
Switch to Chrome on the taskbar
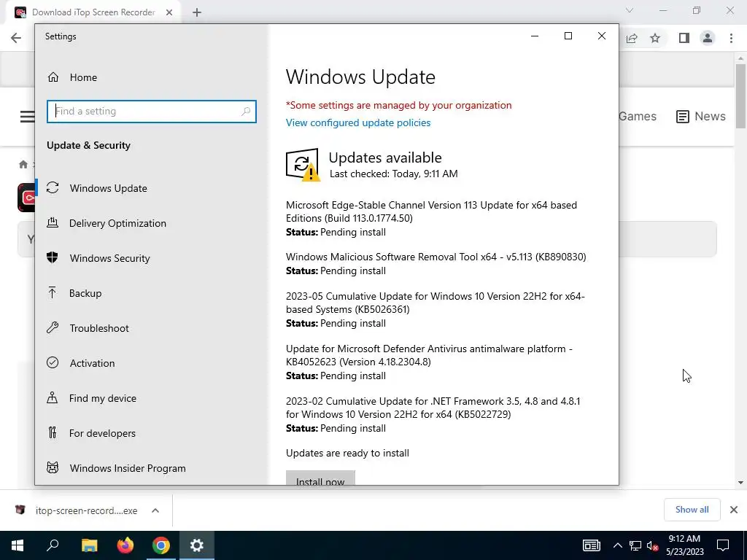tap(161, 545)
